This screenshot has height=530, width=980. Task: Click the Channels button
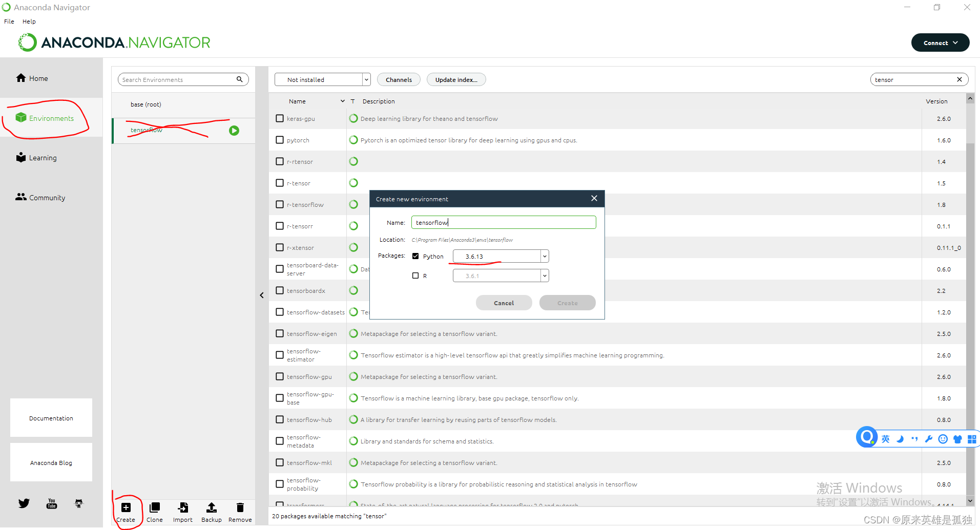399,79
